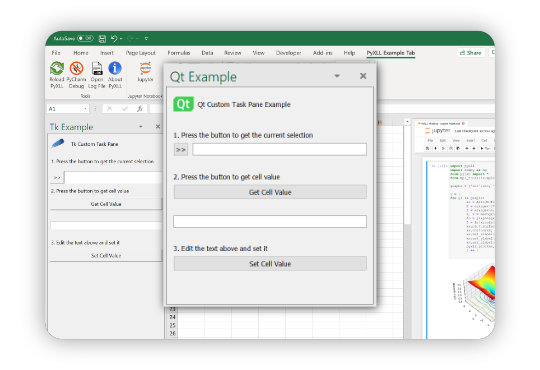Viewport: 540px width, 370px height.
Task: Click the Tk feather logo icon
Action: point(58,143)
